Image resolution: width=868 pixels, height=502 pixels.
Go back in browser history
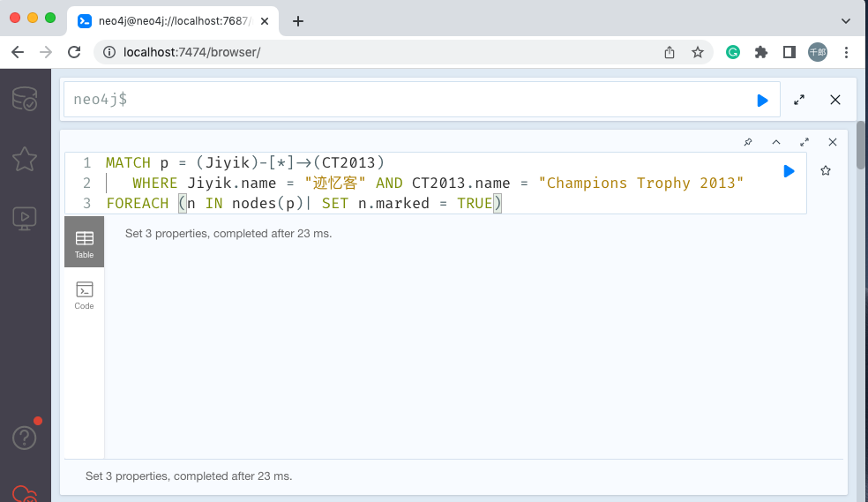tap(18, 52)
